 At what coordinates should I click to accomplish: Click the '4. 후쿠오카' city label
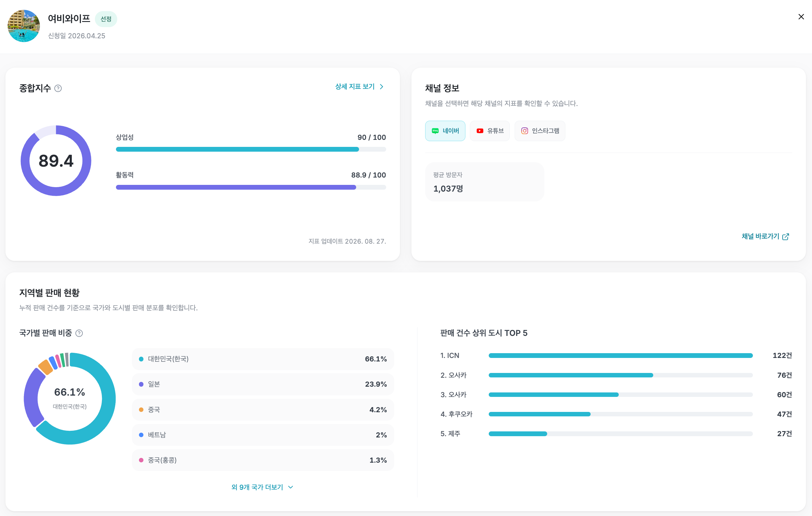coord(456,414)
